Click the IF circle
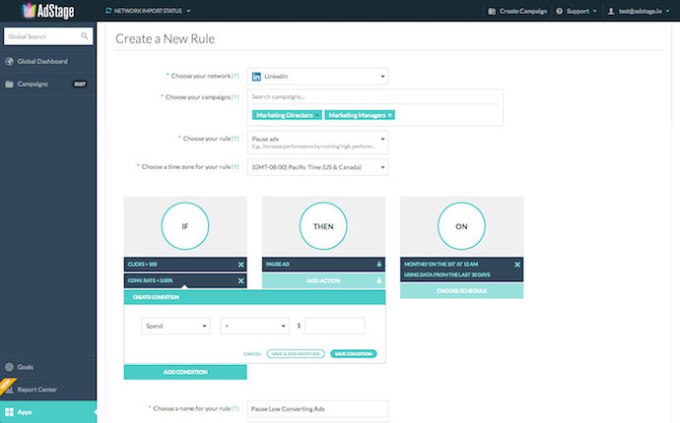The height and width of the screenshot is (423, 680). (185, 226)
